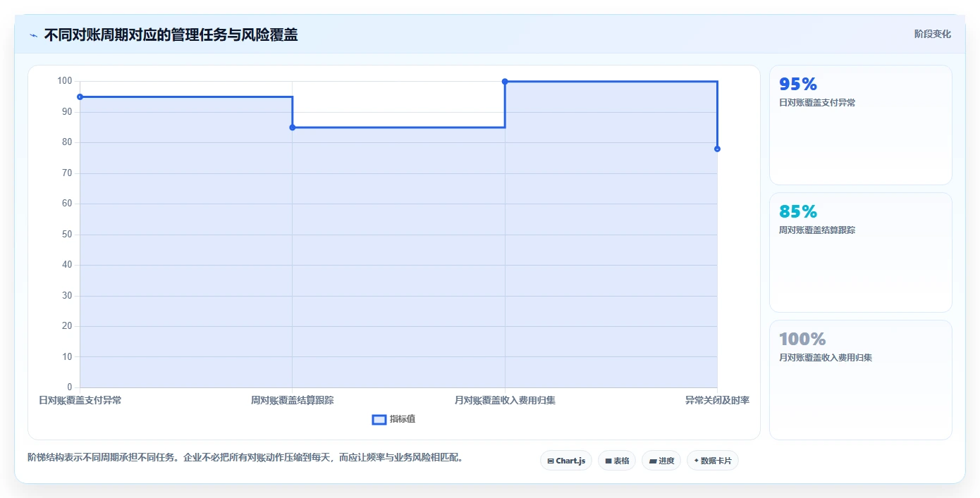The height and width of the screenshot is (498, 980).
Task: Click x-axis label 异常关闭及时率
Action: coord(717,400)
